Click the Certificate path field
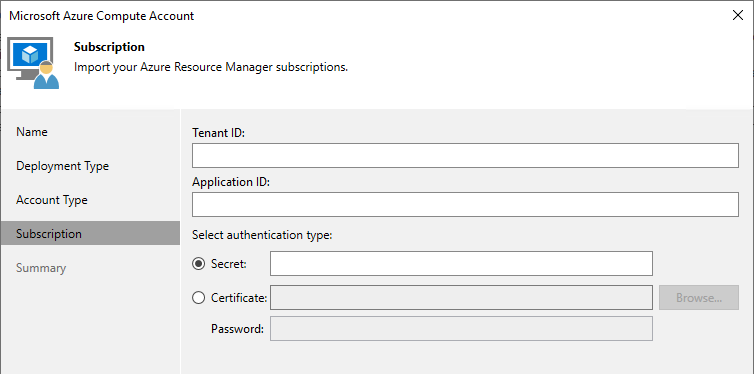The width and height of the screenshot is (754, 374). point(461,298)
